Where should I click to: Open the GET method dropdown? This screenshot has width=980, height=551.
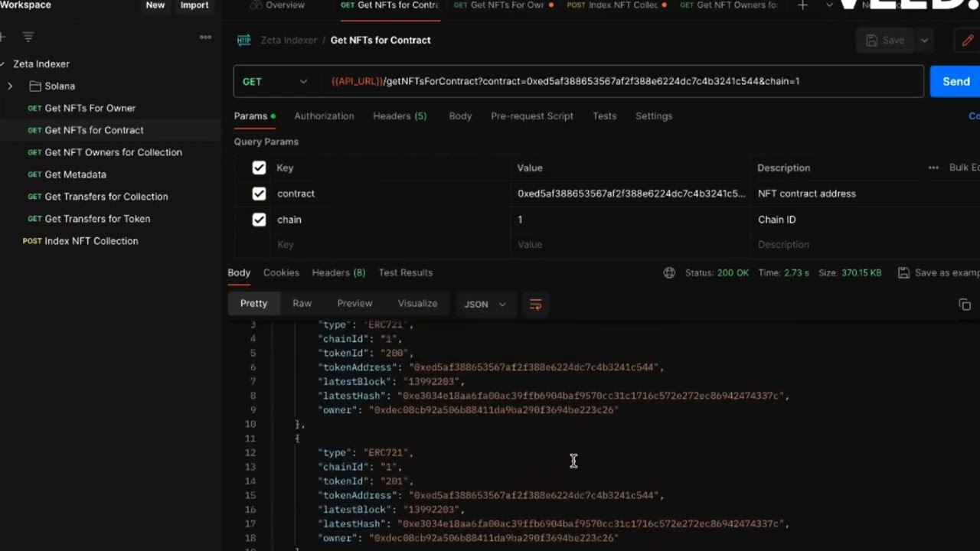275,81
